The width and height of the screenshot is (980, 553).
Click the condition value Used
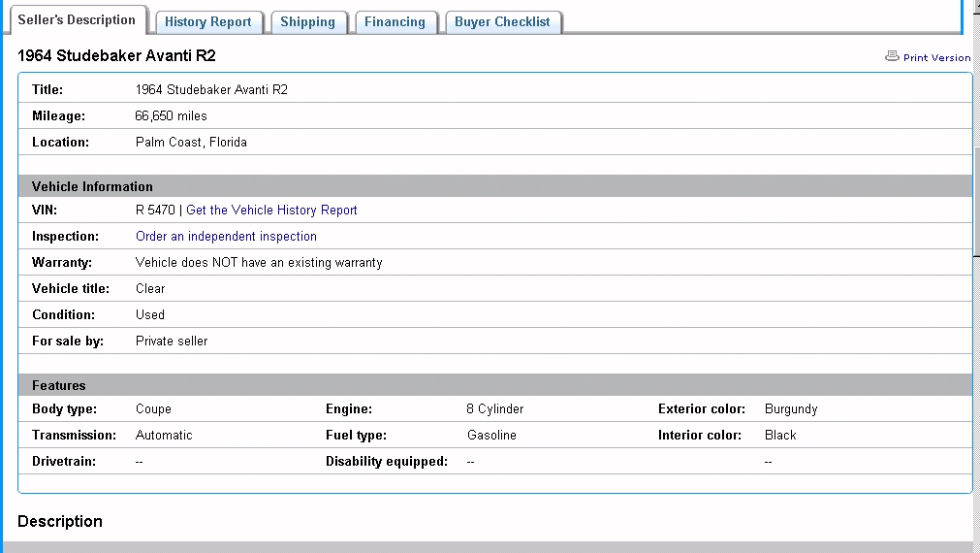(x=150, y=315)
